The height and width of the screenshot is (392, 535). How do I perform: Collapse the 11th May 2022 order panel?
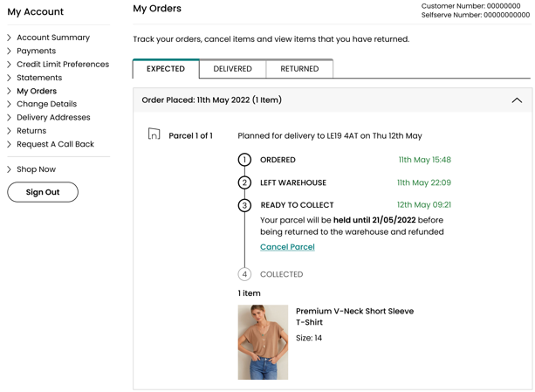(517, 100)
